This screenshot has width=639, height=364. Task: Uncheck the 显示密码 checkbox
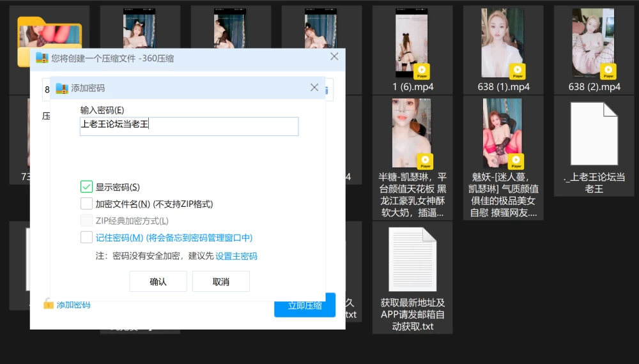coord(86,187)
